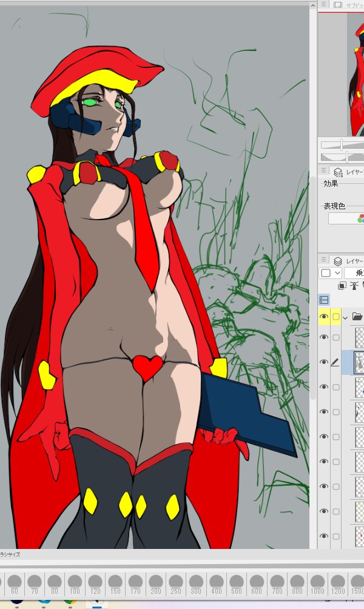Open the Layer panel hamburger menu

(323, 259)
